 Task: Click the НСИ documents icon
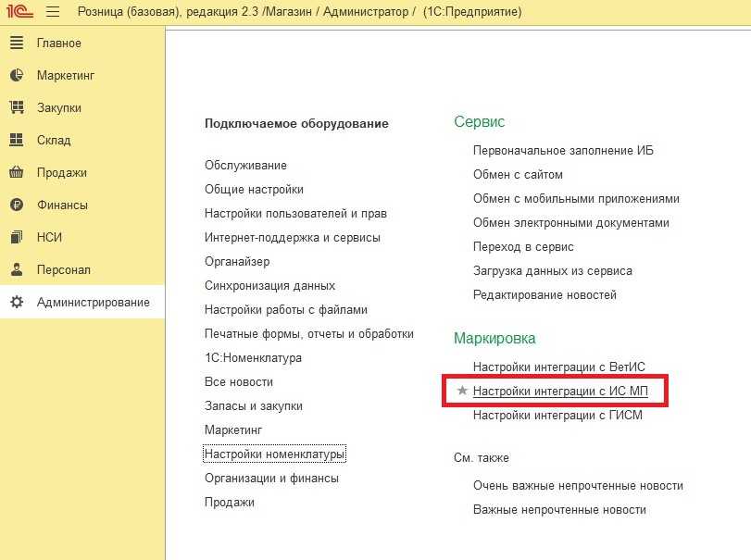click(x=17, y=238)
